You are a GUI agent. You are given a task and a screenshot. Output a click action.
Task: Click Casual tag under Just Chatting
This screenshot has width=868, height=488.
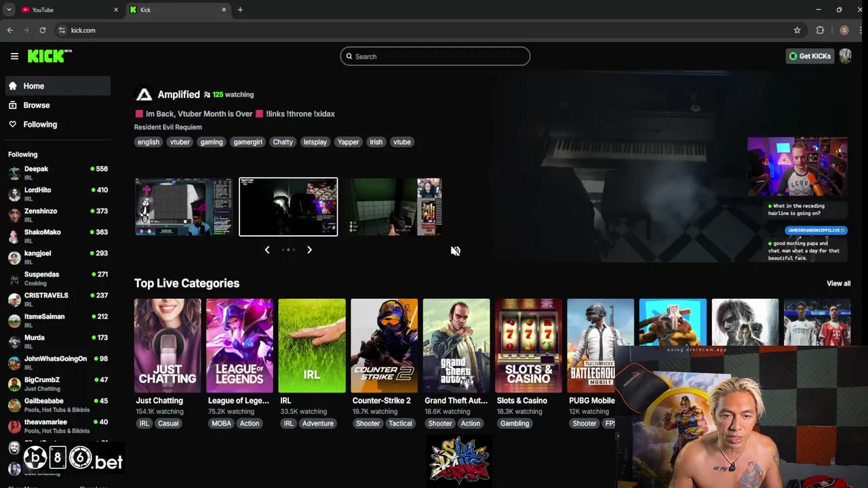(168, 424)
